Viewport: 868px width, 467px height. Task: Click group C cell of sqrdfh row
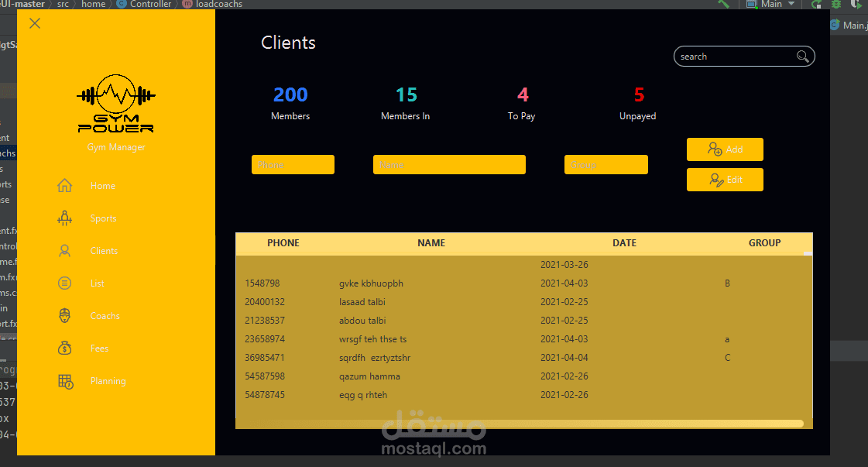727,358
